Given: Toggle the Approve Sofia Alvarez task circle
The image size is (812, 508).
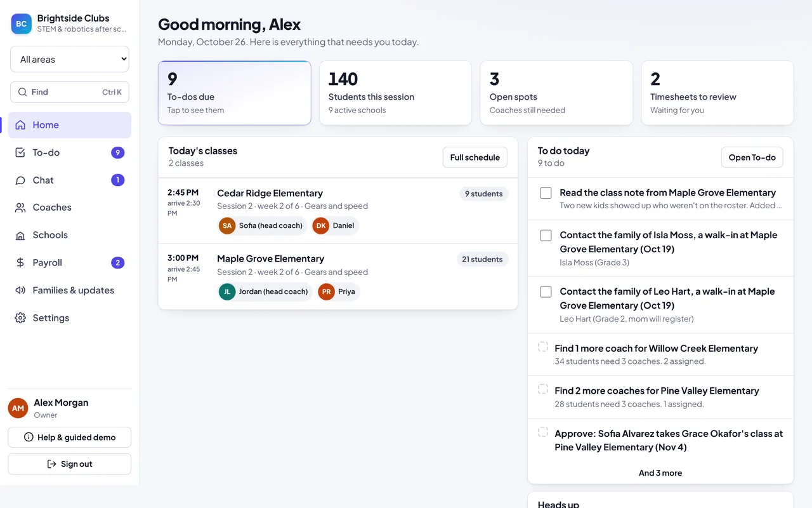Looking at the screenshot, I should tap(543, 432).
